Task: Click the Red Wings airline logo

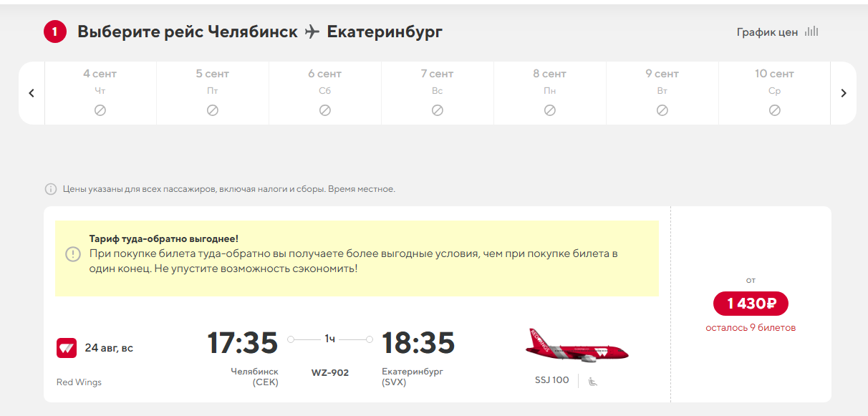Action: coord(67,348)
